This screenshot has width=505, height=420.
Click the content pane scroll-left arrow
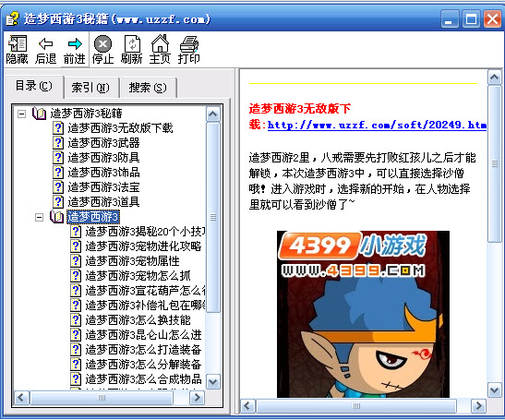247,406
